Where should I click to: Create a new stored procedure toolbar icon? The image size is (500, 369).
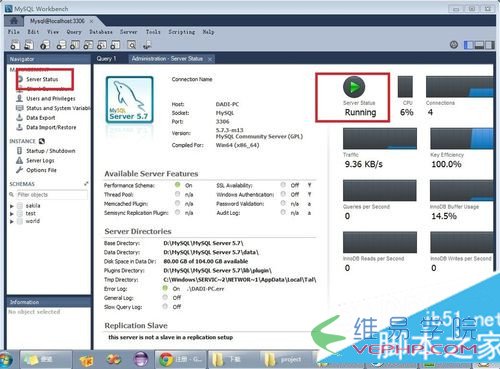coord(102,45)
